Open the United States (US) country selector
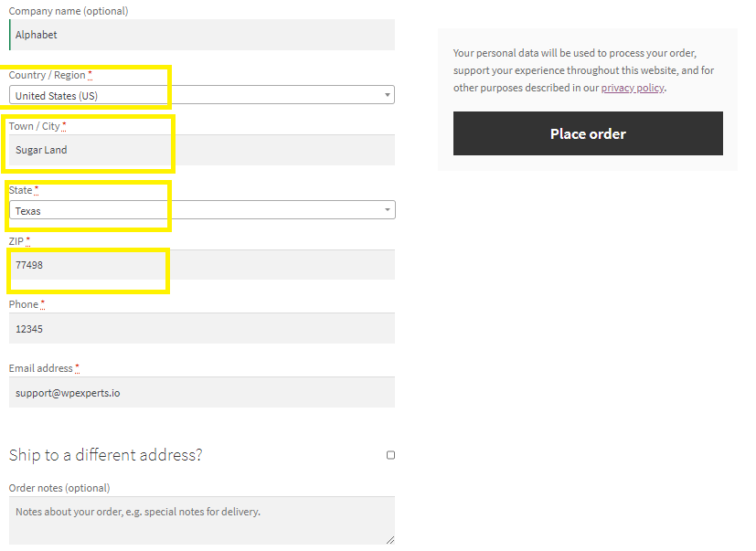 point(201,95)
